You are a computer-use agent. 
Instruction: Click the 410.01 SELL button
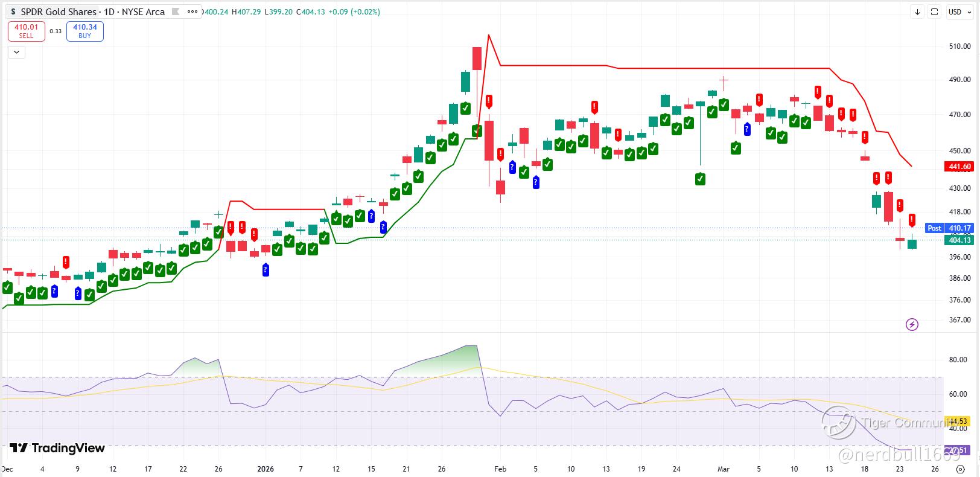pos(26,31)
